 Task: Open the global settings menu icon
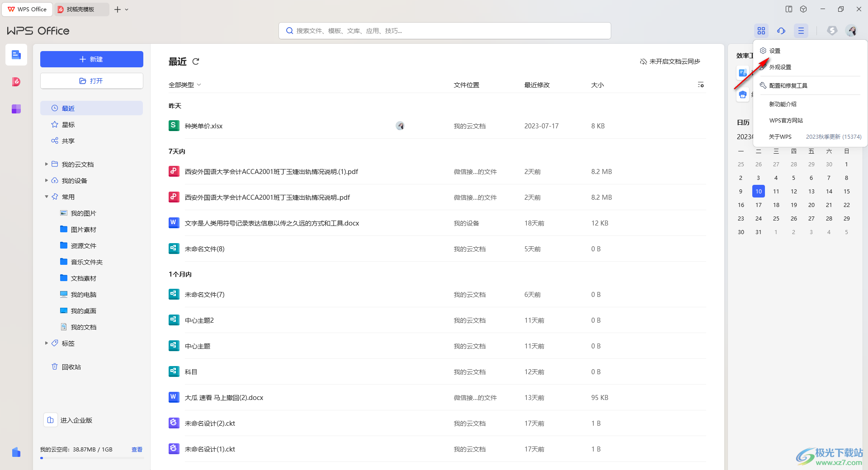(x=801, y=31)
